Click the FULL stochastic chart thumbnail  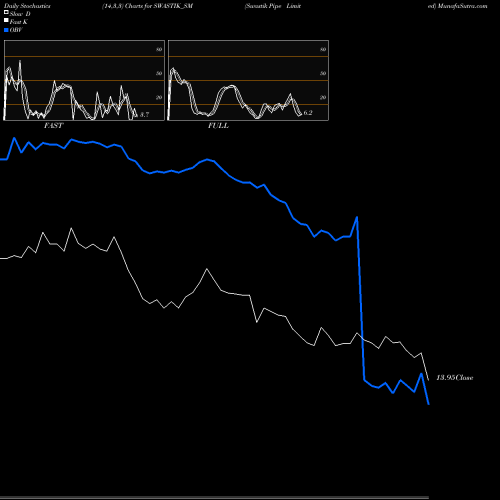[x=248, y=80]
